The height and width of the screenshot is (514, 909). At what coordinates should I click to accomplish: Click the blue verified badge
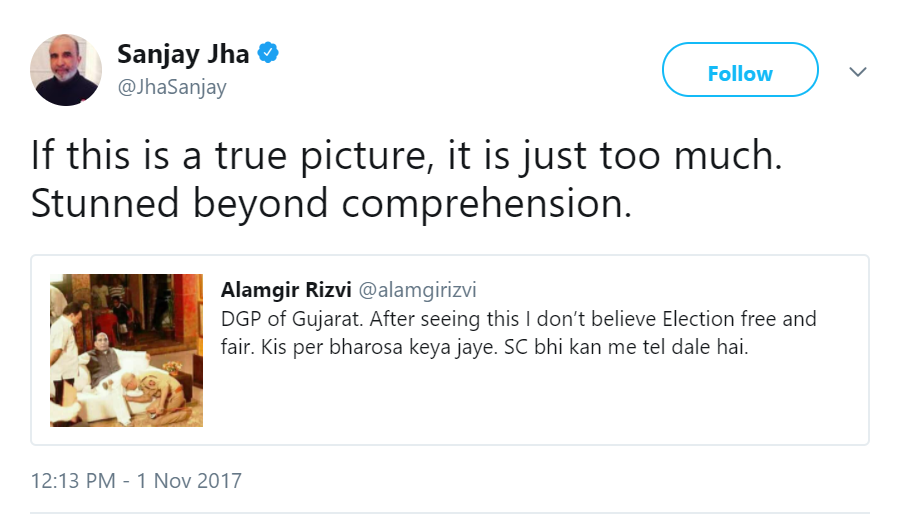268,53
